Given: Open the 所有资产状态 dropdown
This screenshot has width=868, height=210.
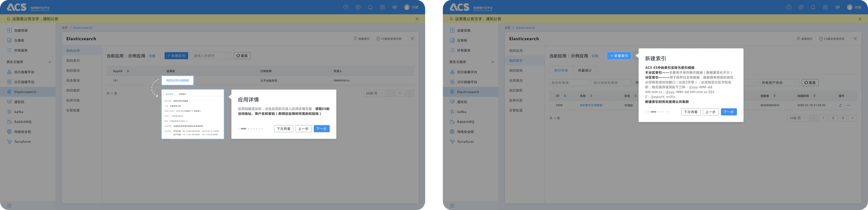Looking at the screenshot, I should coord(779,83).
